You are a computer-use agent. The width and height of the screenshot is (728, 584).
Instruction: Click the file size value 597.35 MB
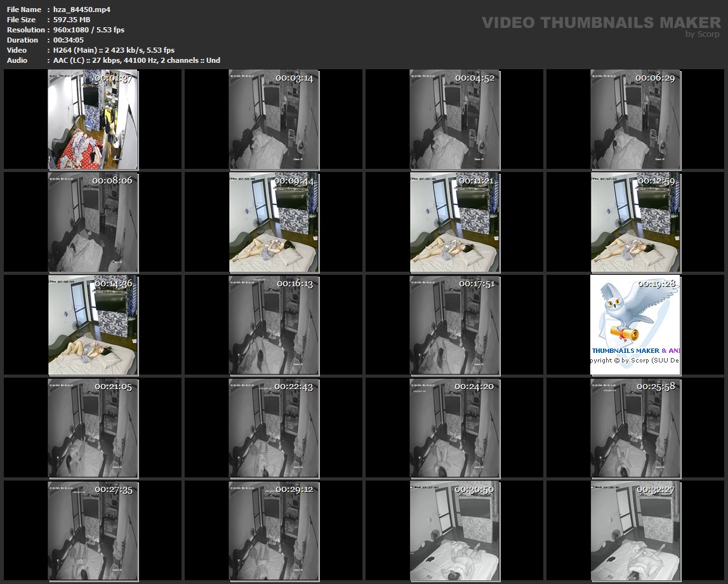tap(72, 20)
